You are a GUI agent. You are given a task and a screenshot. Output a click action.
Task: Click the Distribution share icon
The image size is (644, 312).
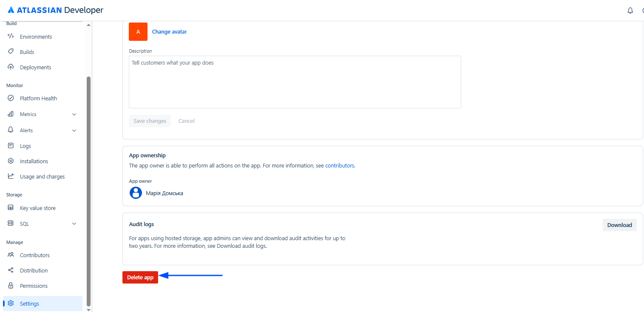[x=11, y=270]
